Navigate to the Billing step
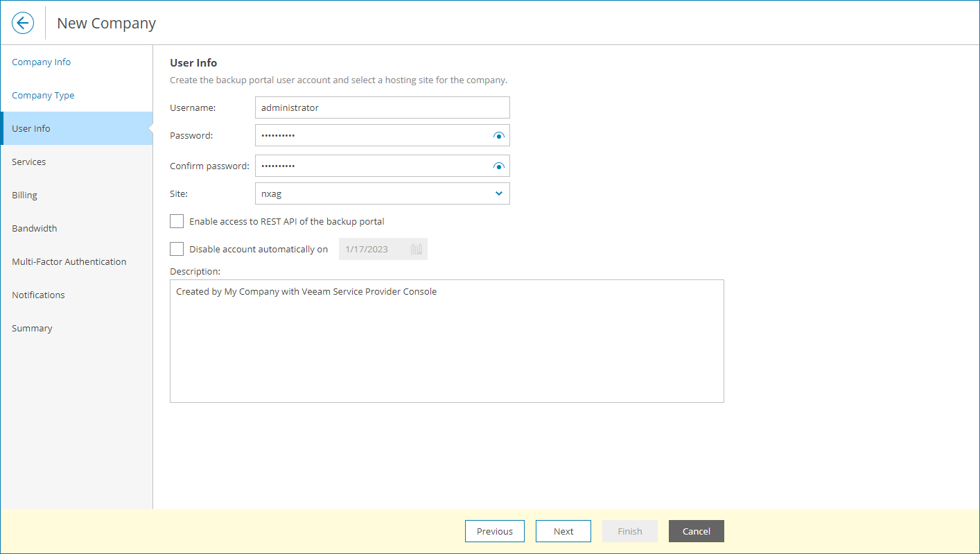Image resolution: width=980 pixels, height=554 pixels. (x=24, y=195)
